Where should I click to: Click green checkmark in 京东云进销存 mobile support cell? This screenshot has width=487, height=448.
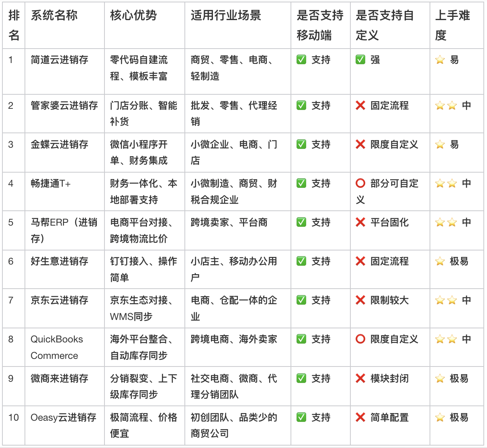pos(301,300)
